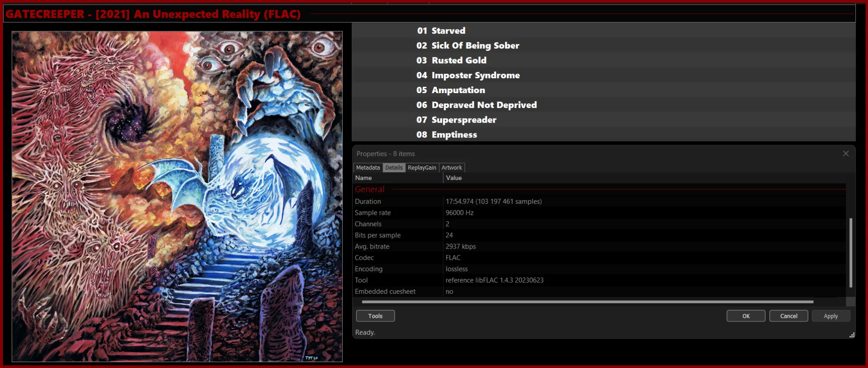
Task: Close the Properties panel with the X icon
Action: click(846, 154)
